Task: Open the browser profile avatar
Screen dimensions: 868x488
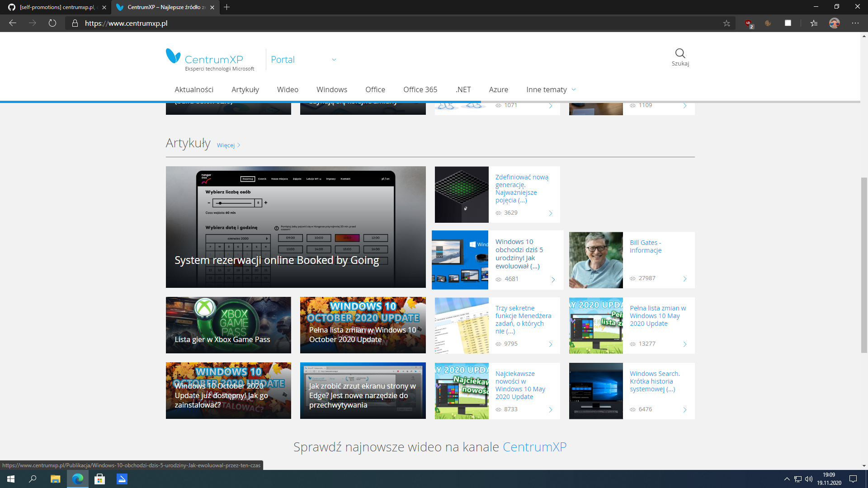Action: [x=834, y=23]
